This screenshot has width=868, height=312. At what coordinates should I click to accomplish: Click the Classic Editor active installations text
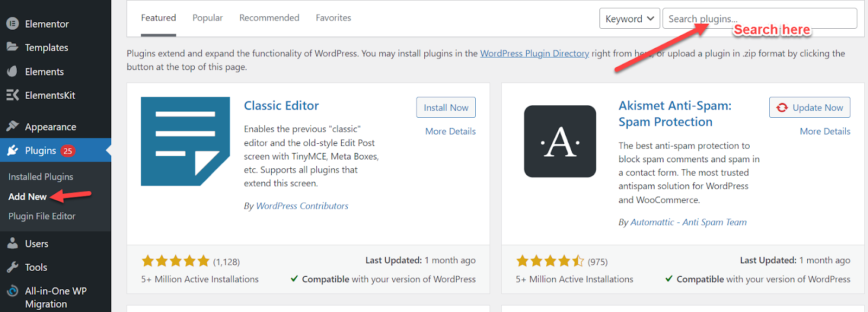200,279
